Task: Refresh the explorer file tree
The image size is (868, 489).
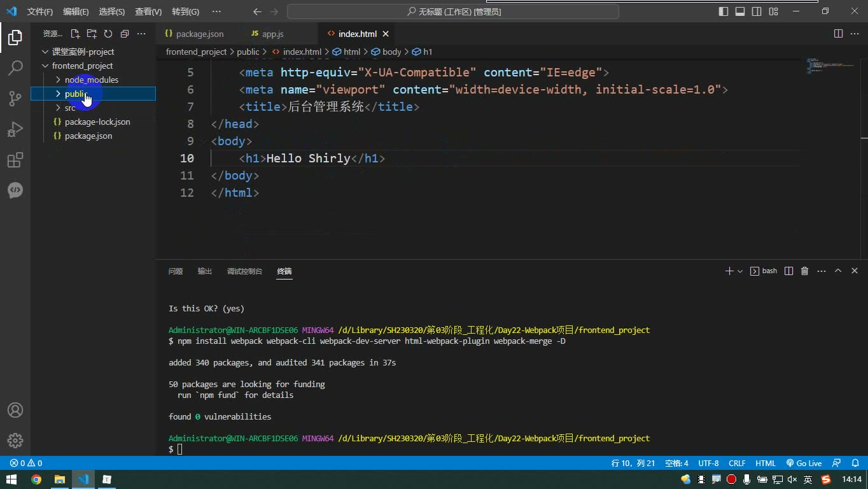Action: (108, 34)
